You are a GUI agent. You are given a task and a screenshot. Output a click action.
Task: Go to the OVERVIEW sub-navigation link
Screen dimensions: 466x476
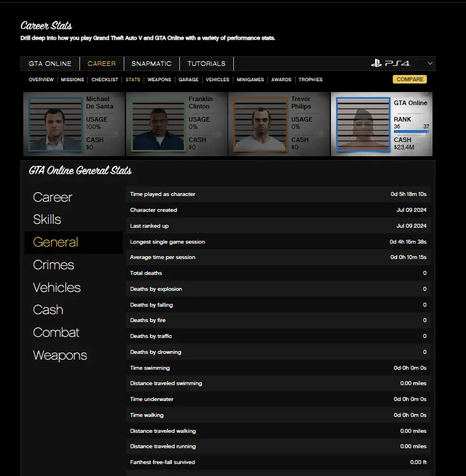point(41,80)
